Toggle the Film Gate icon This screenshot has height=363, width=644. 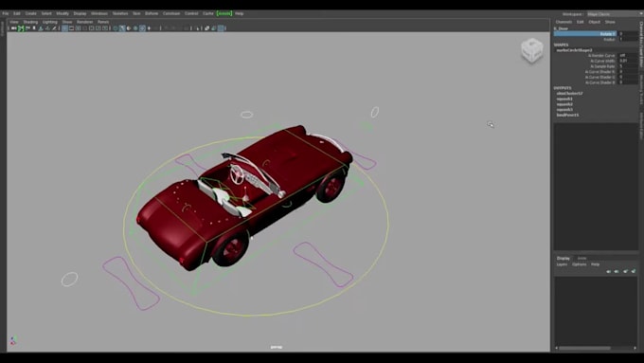71,27
